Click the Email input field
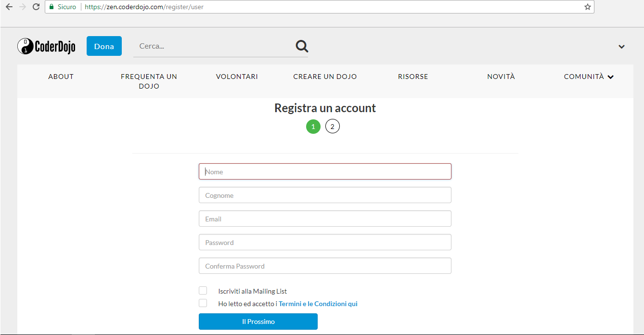The height and width of the screenshot is (335, 644). [x=325, y=219]
